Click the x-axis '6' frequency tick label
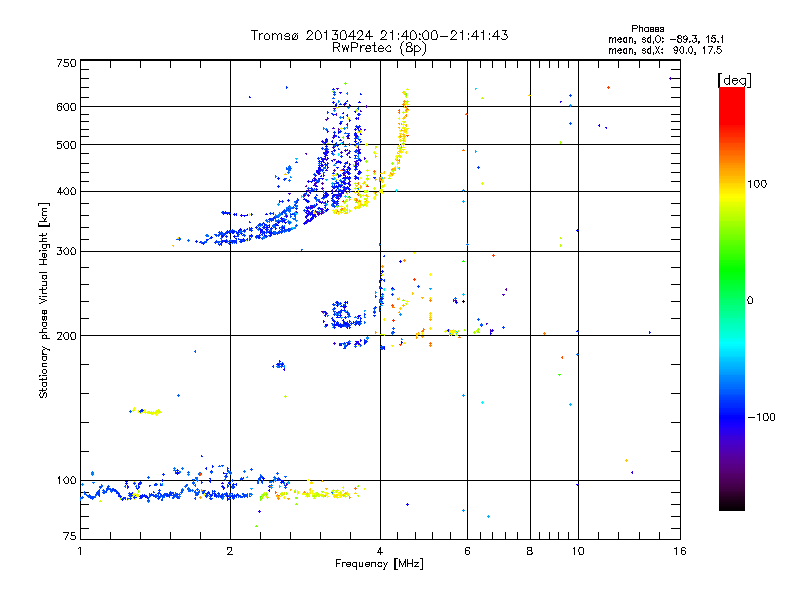The width and height of the screenshot is (800, 600). [x=467, y=551]
